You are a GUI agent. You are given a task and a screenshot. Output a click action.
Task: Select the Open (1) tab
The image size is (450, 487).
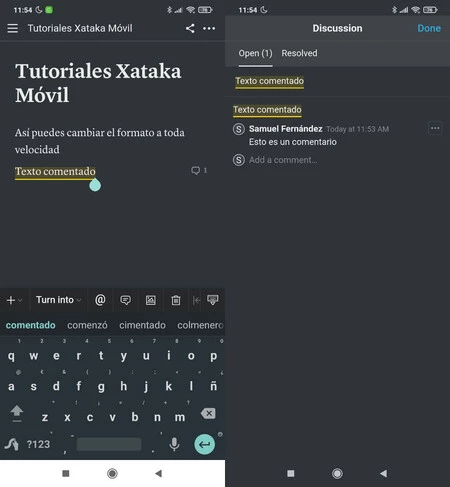pos(255,53)
